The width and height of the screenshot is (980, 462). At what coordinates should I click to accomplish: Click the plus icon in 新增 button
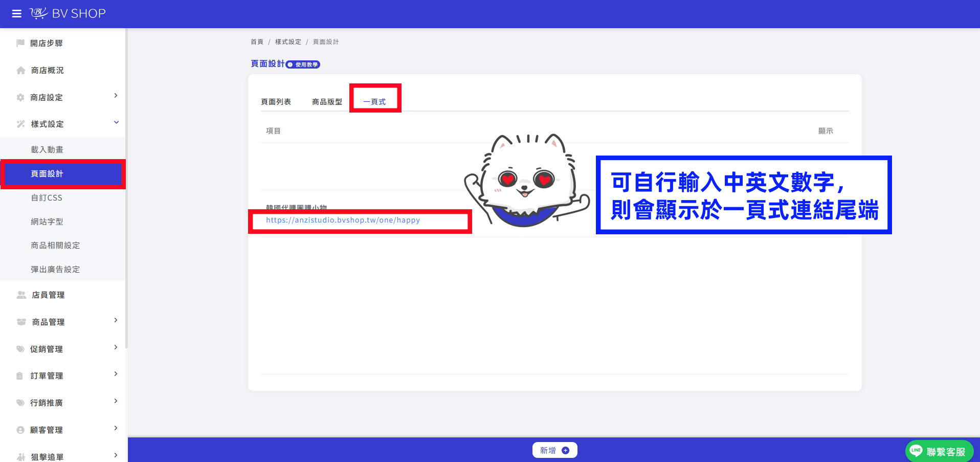pyautogui.click(x=565, y=450)
